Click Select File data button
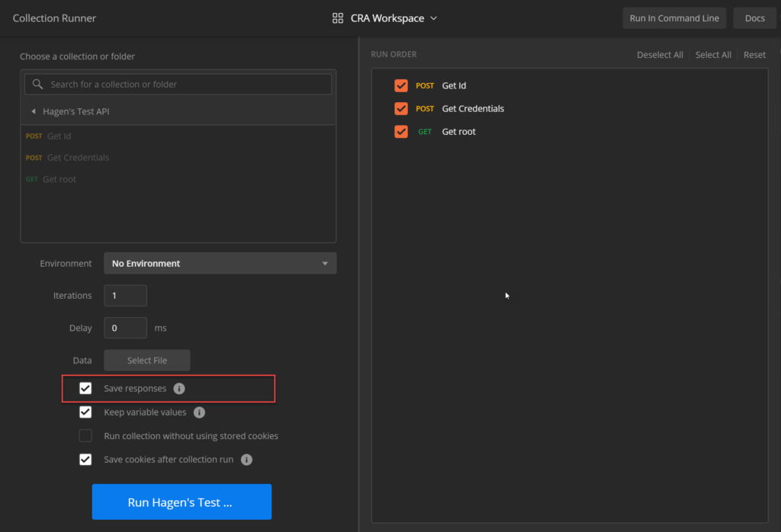 pyautogui.click(x=147, y=361)
